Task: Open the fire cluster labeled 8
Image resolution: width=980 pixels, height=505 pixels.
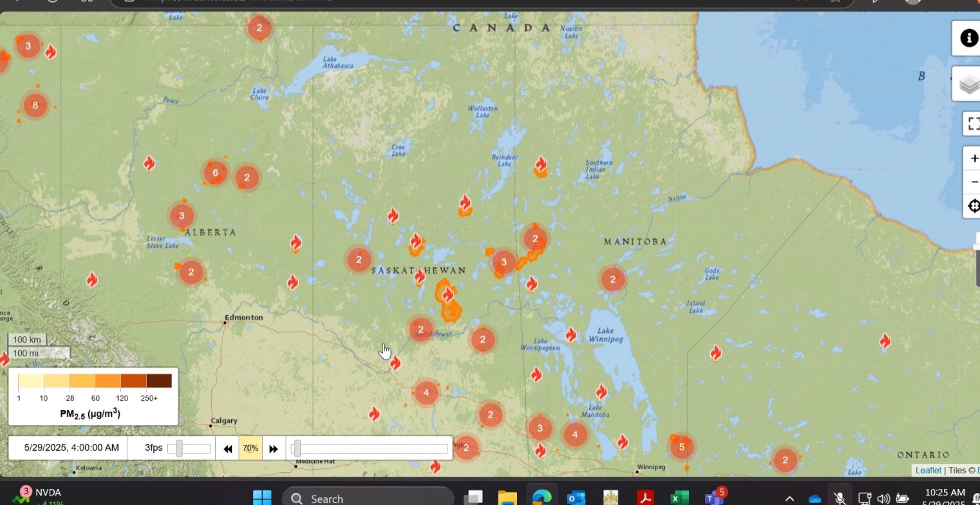Action: (x=35, y=106)
